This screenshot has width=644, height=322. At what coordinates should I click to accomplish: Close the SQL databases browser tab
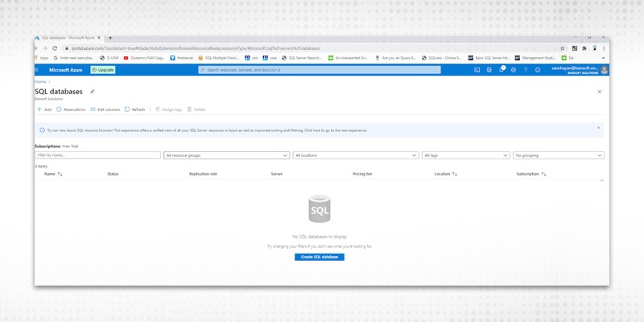click(x=98, y=38)
